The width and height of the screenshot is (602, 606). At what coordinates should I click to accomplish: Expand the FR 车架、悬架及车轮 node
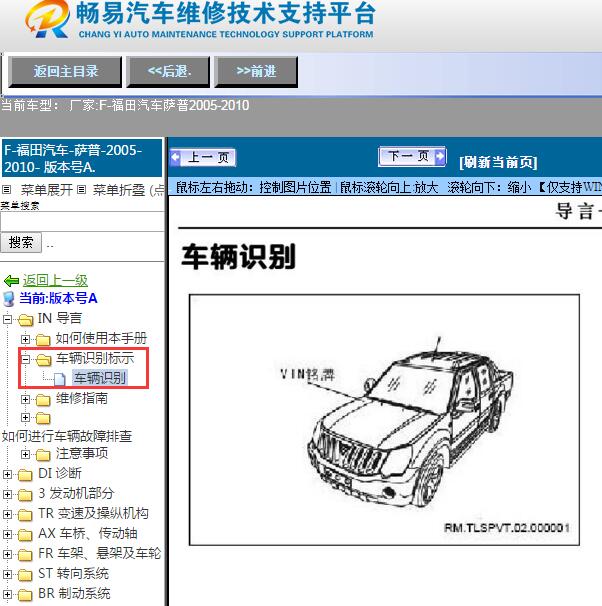(7, 555)
